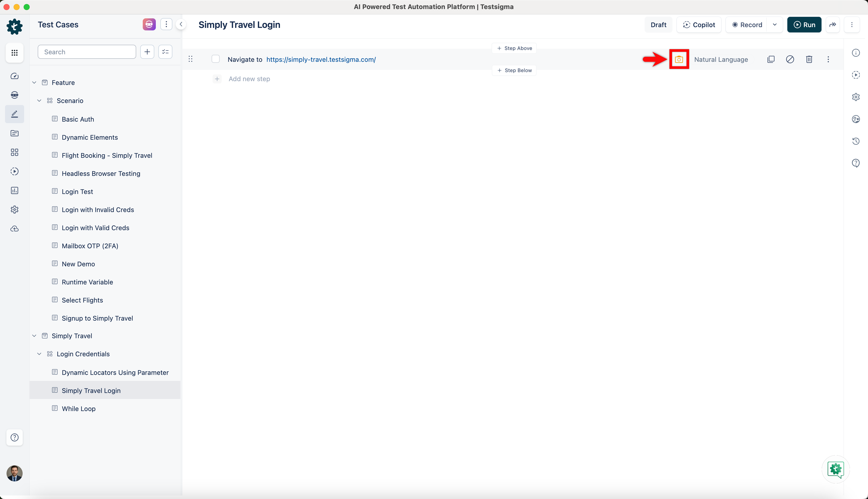Collapse the Simply Travel feature folder
The width and height of the screenshot is (868, 499).
tap(34, 336)
